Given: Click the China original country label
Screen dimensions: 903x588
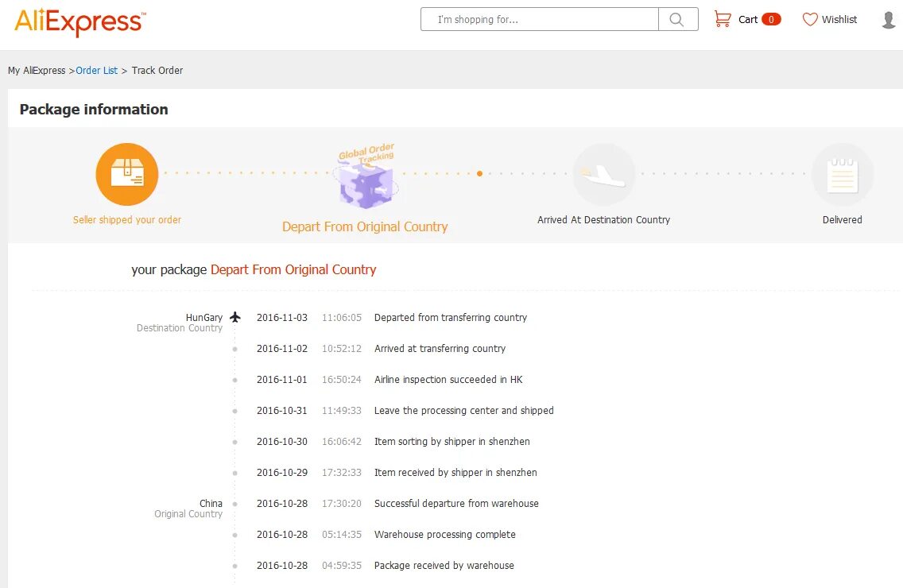Looking at the screenshot, I should (211, 503).
